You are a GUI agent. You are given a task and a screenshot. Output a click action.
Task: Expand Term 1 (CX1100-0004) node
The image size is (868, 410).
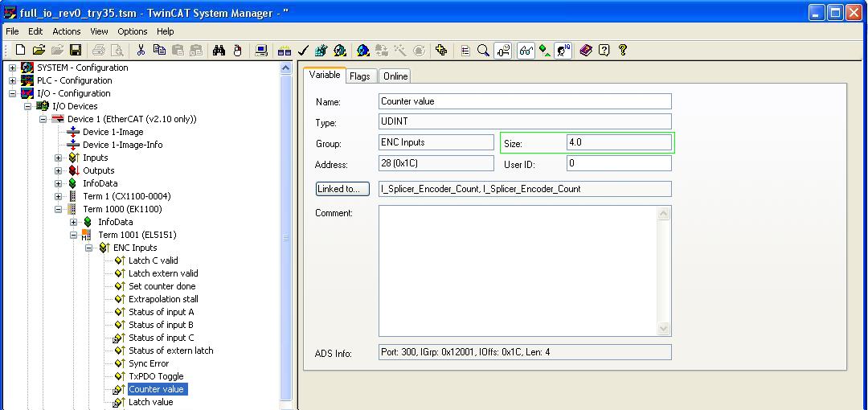coord(58,196)
